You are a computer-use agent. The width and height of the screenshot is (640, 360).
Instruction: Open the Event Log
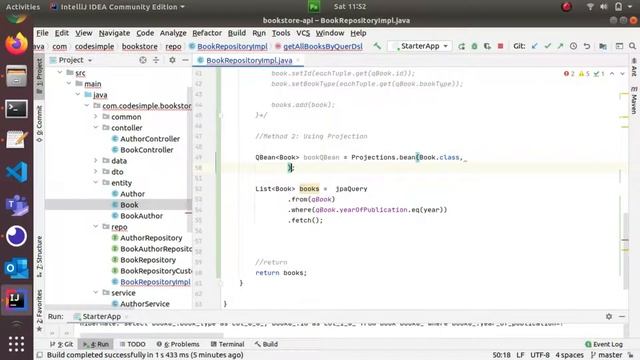tap(604, 344)
